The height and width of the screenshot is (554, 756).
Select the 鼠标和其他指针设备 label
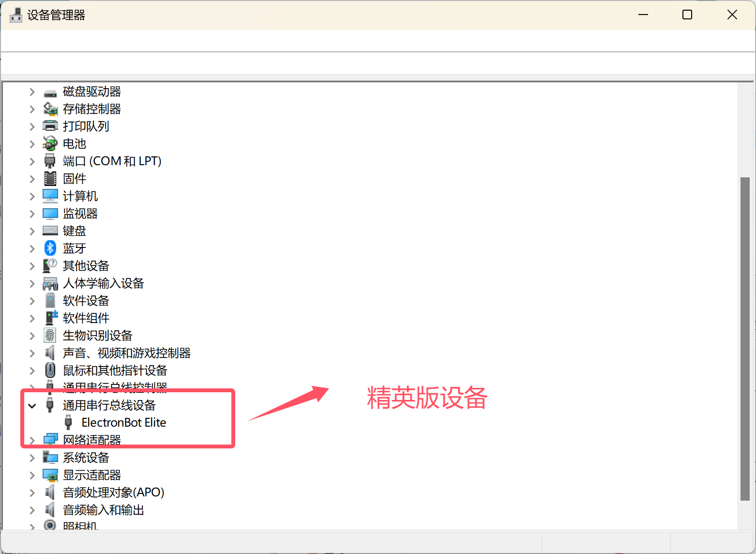point(115,370)
